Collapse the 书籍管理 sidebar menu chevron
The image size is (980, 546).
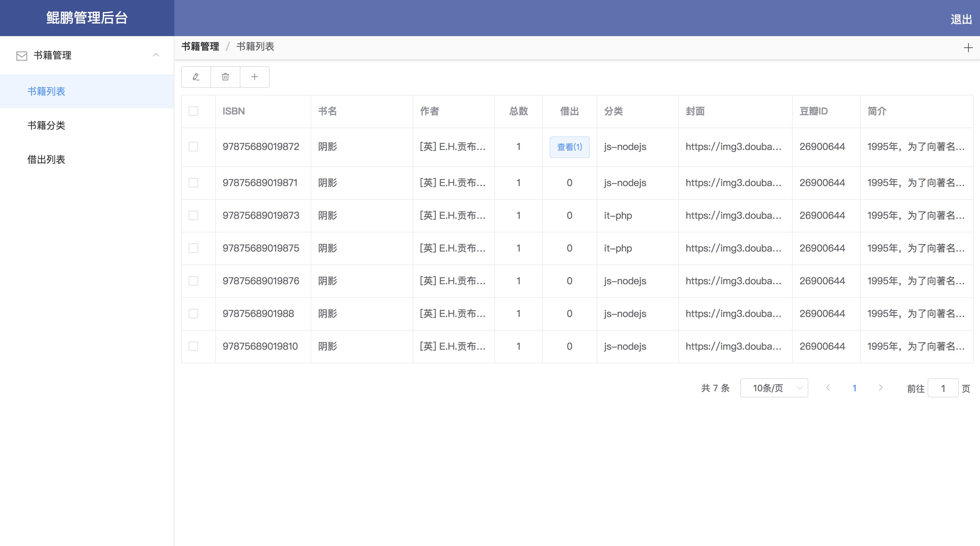[156, 55]
